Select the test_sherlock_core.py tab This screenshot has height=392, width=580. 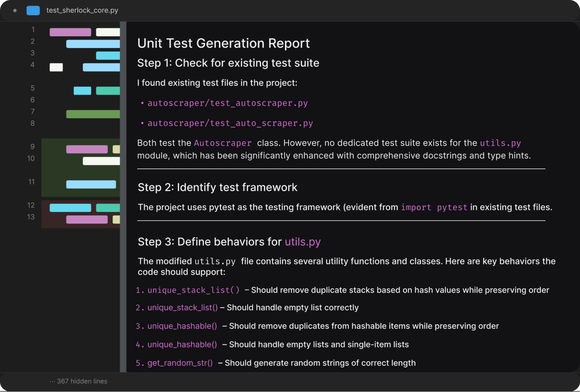pyautogui.click(x=82, y=10)
